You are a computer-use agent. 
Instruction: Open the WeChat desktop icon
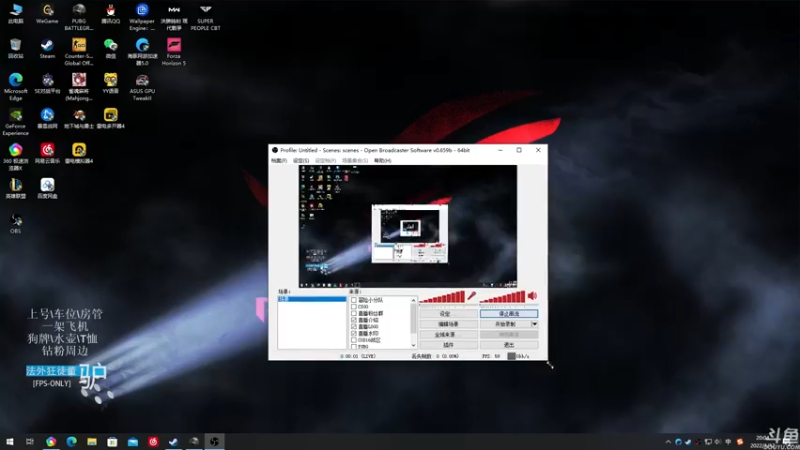(x=110, y=49)
